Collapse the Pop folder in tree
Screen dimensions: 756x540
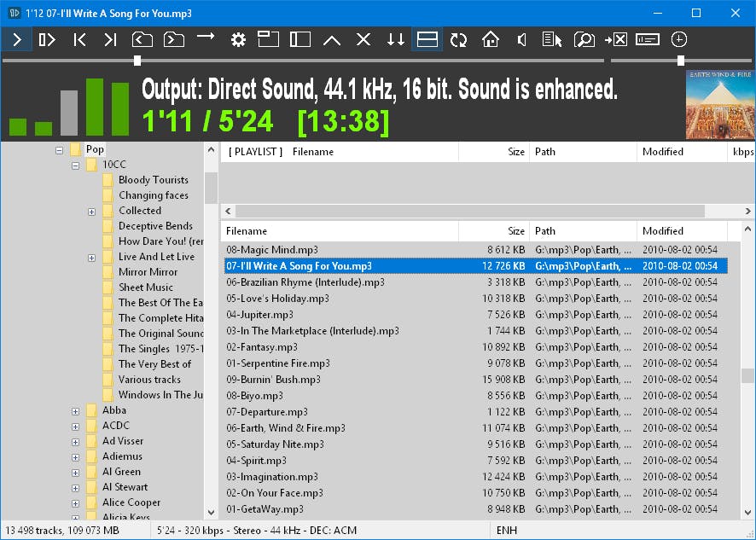point(60,149)
